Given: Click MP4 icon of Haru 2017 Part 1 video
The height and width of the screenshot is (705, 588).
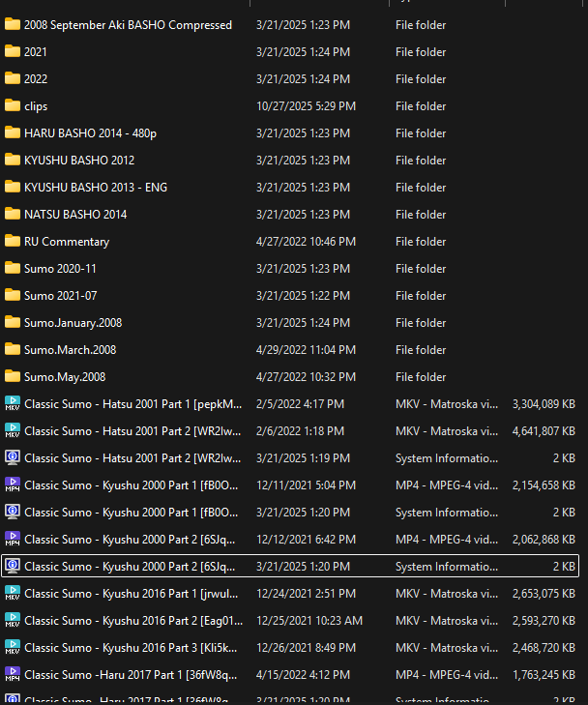Looking at the screenshot, I should (13, 674).
